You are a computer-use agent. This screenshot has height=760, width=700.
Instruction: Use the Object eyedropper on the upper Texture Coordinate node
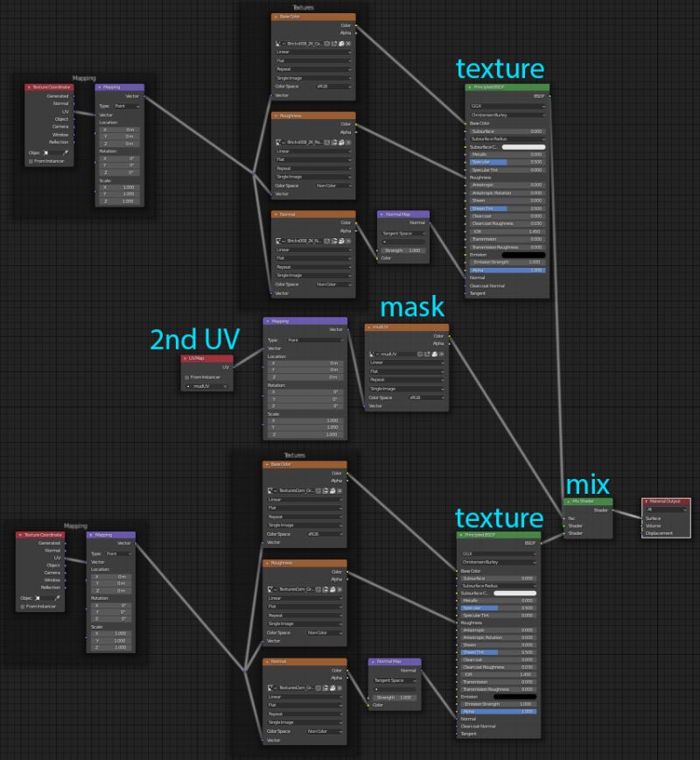[x=66, y=152]
